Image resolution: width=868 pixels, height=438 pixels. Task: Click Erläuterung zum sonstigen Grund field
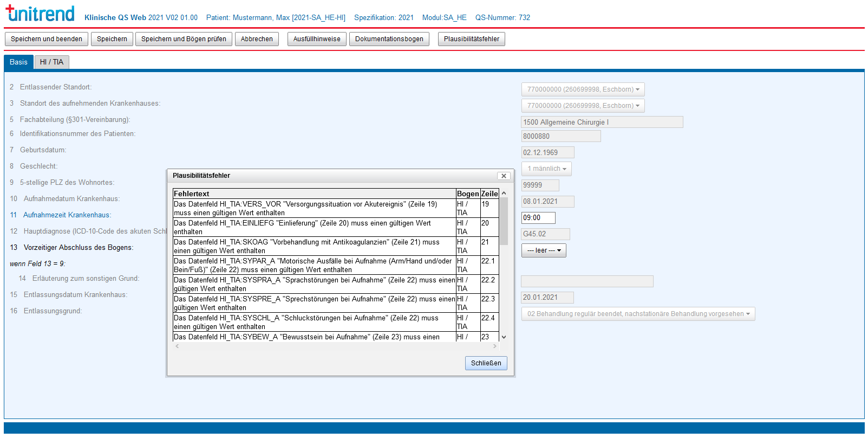tap(587, 281)
